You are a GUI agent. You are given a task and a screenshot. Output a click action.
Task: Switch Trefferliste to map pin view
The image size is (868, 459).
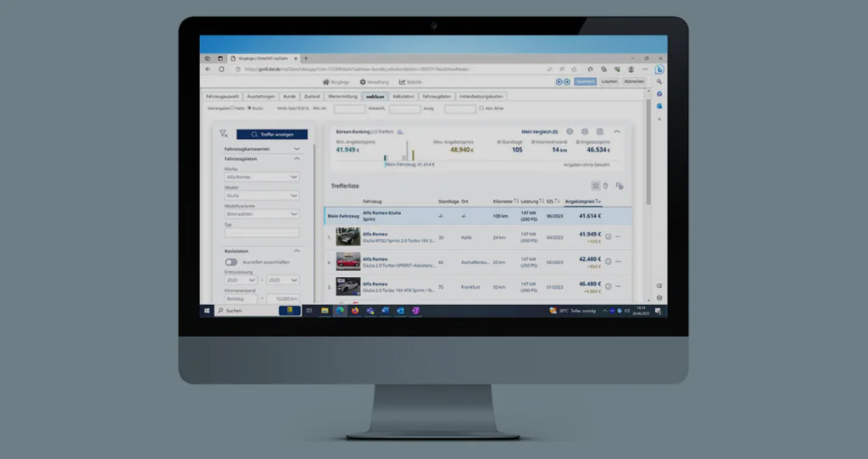click(605, 185)
